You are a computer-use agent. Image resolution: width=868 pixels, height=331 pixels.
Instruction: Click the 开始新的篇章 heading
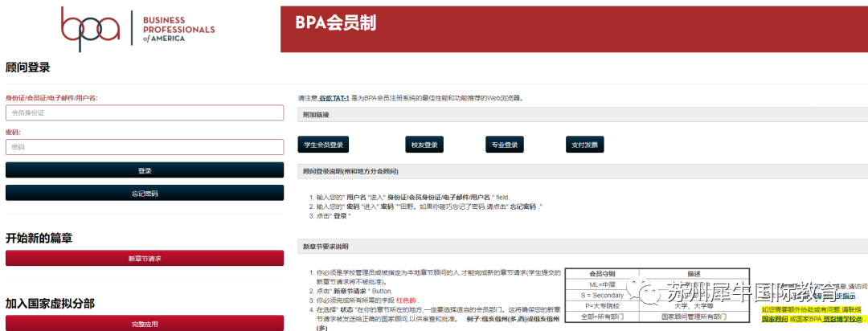39,239
